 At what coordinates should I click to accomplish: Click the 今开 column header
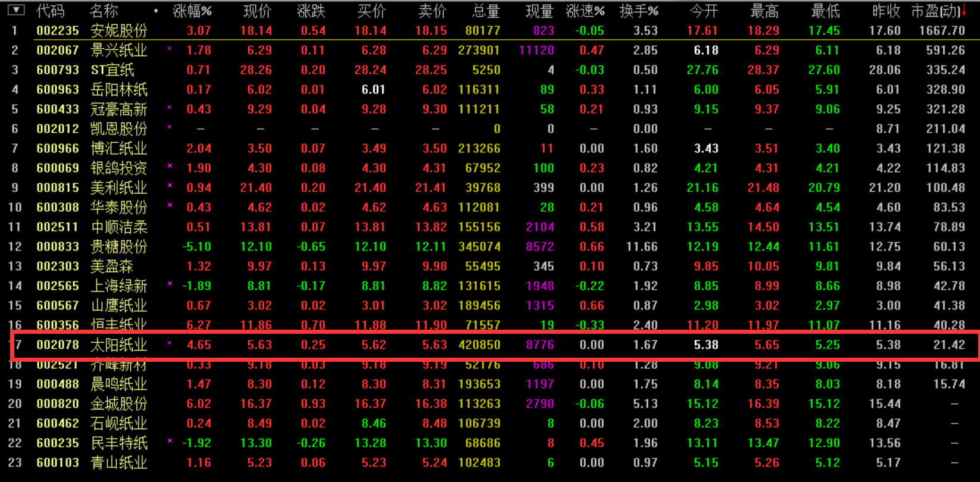point(704,11)
